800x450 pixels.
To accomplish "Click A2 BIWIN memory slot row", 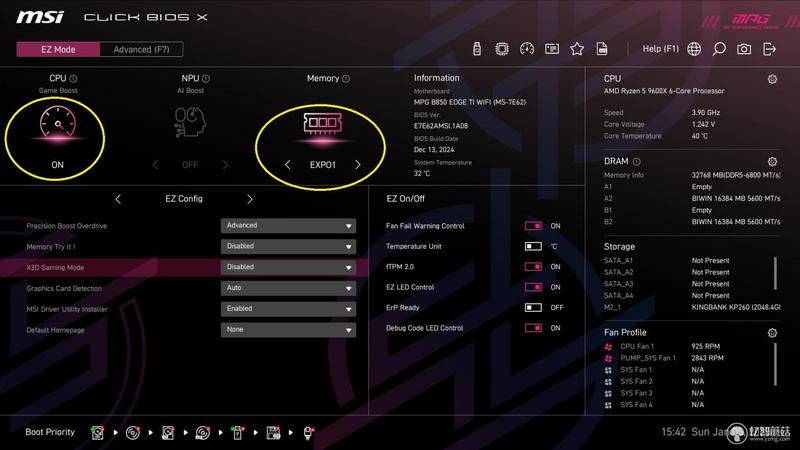I will click(692, 198).
